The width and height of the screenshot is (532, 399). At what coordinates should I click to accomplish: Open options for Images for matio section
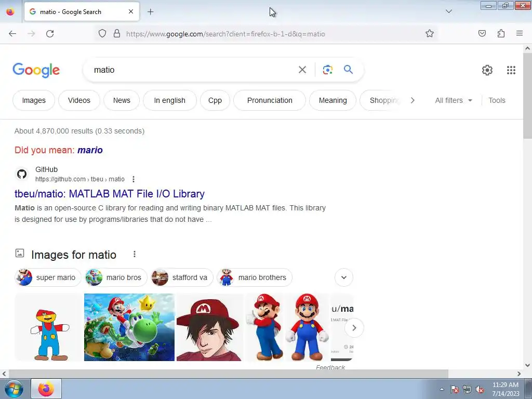pyautogui.click(x=135, y=254)
